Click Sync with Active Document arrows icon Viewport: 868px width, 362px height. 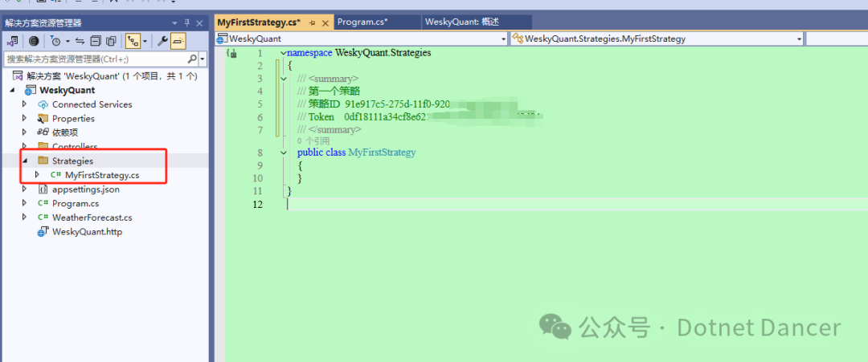tap(80, 41)
